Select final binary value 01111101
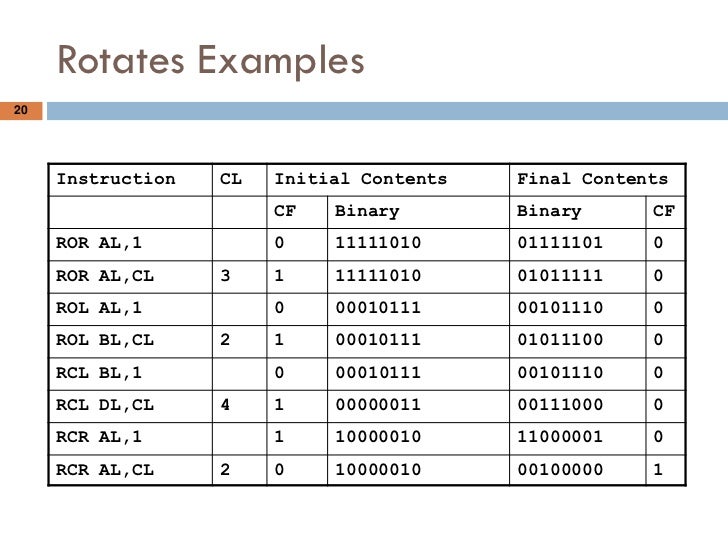728x546 pixels. [x=560, y=243]
